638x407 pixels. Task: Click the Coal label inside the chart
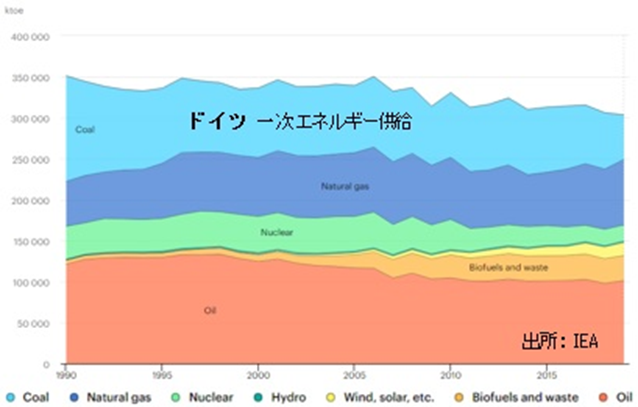(84, 129)
